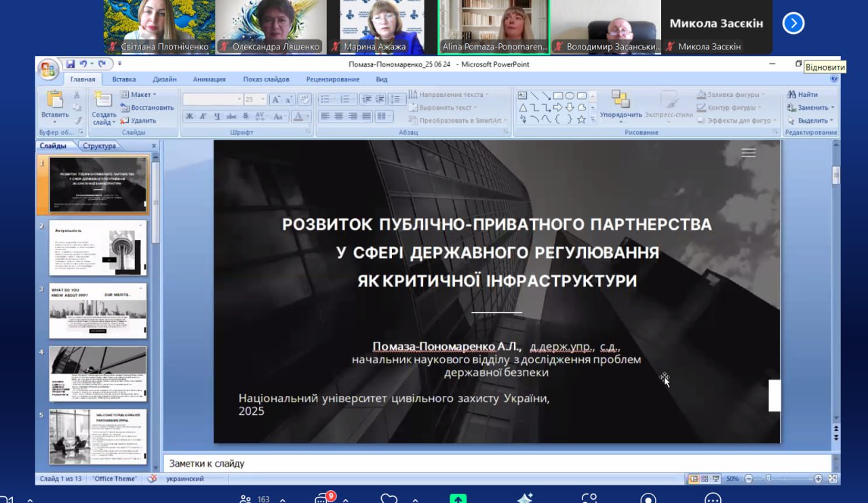Click the Office button
The width and height of the screenshot is (868, 503).
[x=48, y=69]
